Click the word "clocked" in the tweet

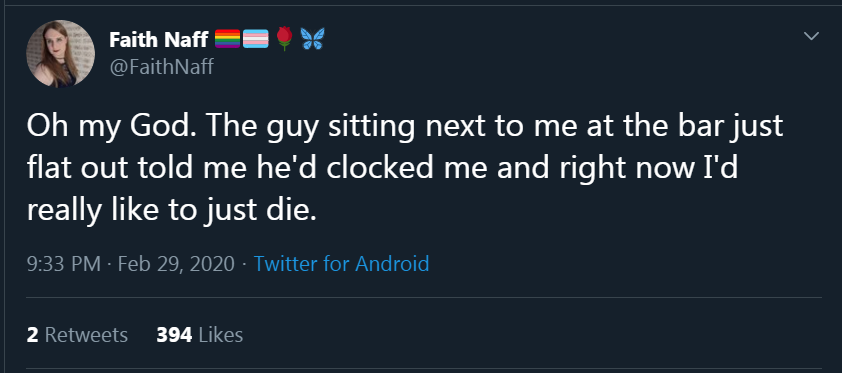click(x=380, y=168)
